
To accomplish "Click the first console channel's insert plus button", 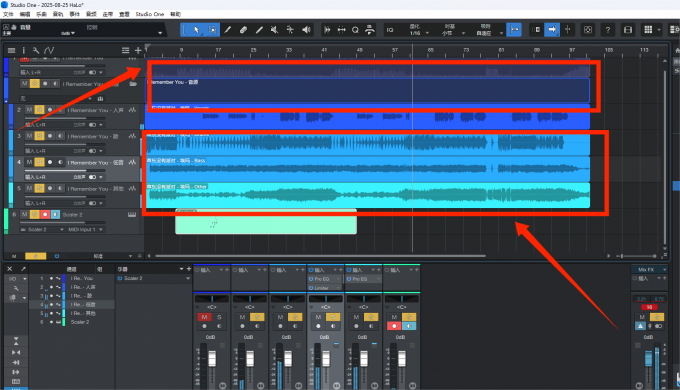I will pos(226,270).
